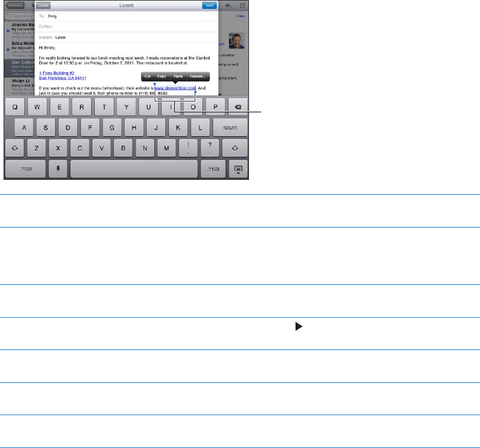
Task: Tap the R key
Action: (82, 107)
